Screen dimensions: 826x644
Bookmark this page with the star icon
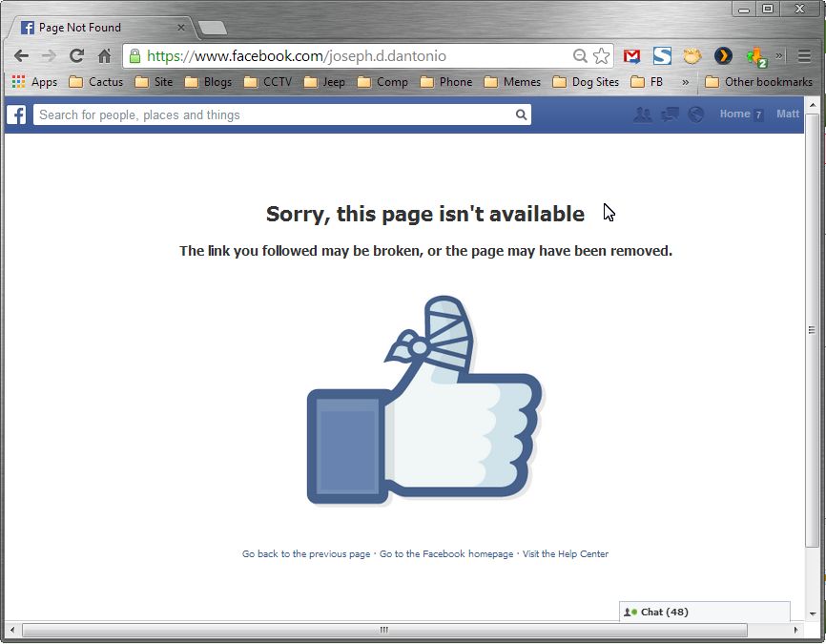(602, 56)
